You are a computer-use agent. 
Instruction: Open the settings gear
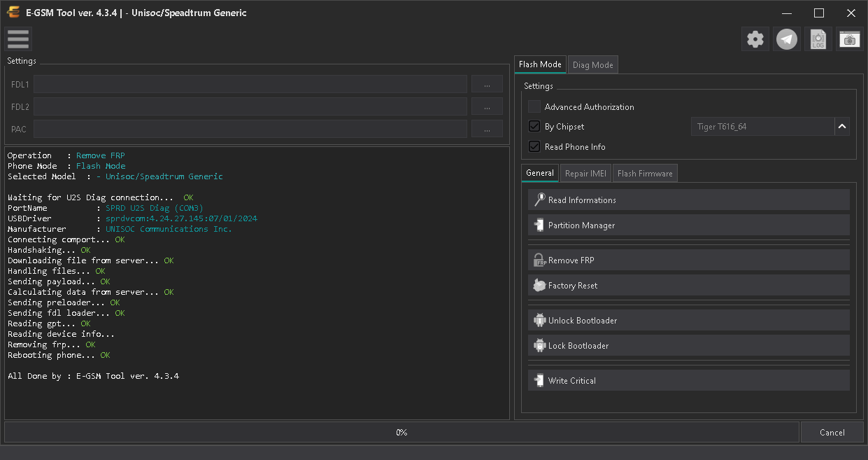[x=755, y=39]
